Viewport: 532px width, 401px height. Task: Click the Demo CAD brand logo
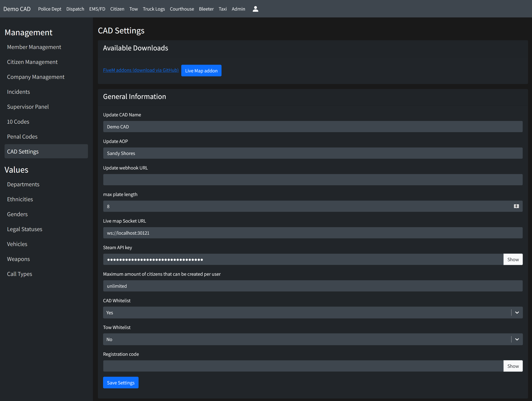(17, 9)
